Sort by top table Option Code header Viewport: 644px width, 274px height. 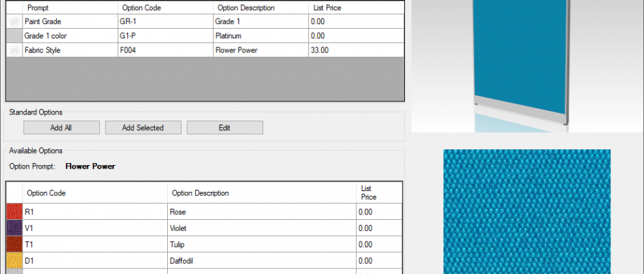[166, 8]
